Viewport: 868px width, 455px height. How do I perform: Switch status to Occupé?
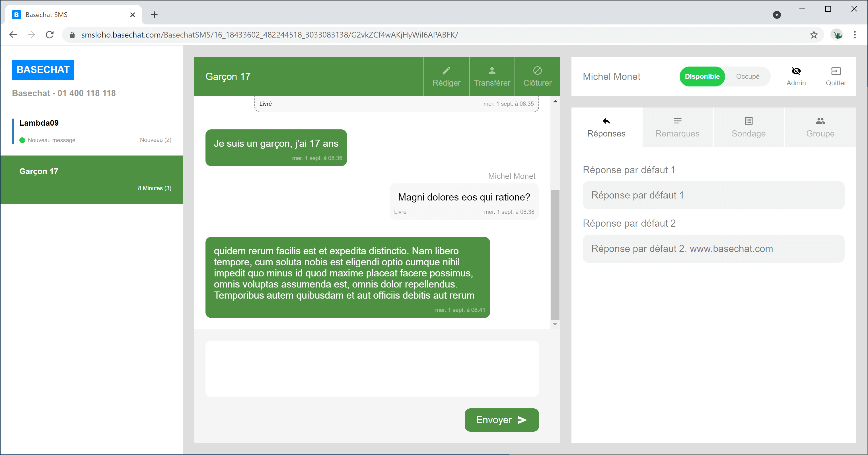pyautogui.click(x=747, y=76)
